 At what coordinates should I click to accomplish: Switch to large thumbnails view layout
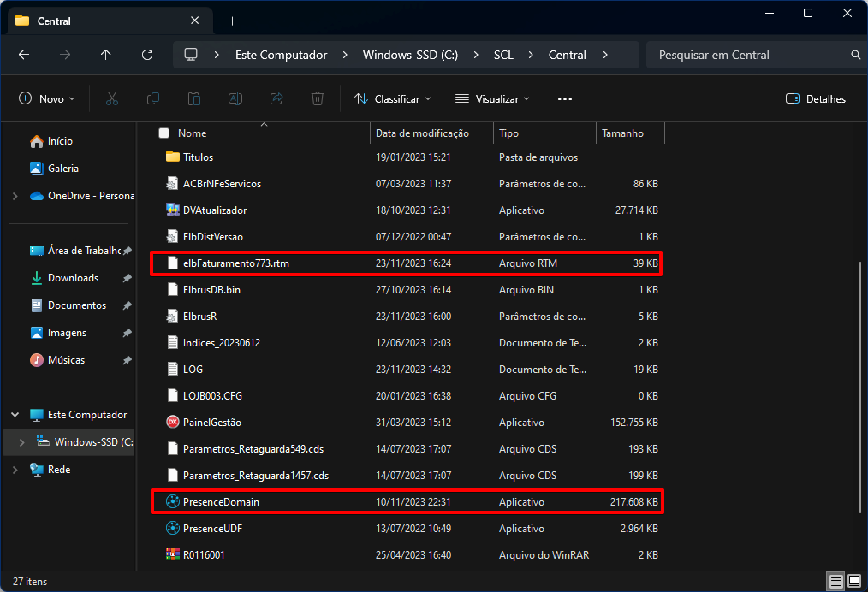(854, 581)
